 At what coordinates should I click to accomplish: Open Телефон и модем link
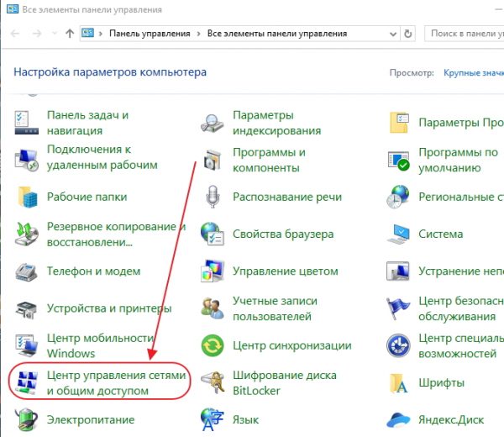coord(94,271)
